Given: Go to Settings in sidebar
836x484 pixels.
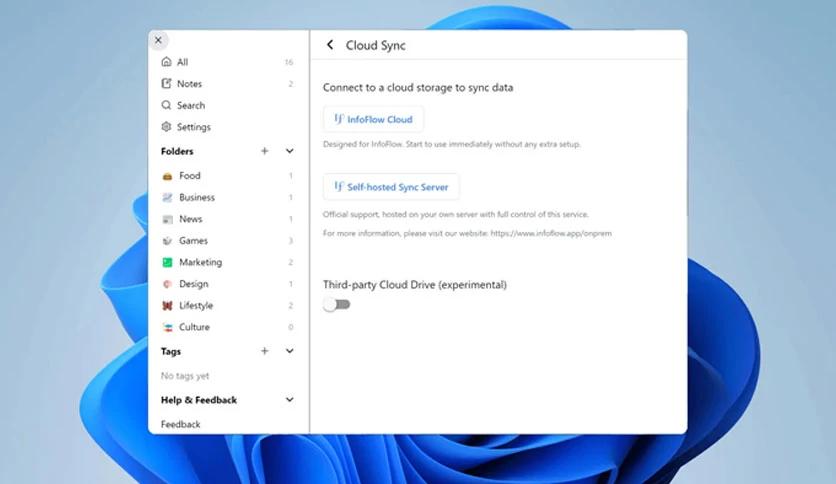Looking at the screenshot, I should (x=193, y=127).
